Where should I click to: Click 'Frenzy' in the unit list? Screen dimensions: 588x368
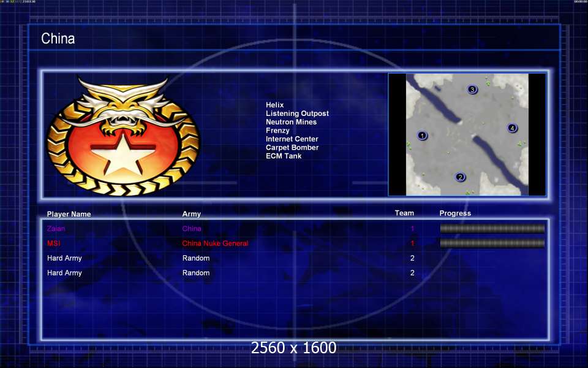[x=277, y=131]
